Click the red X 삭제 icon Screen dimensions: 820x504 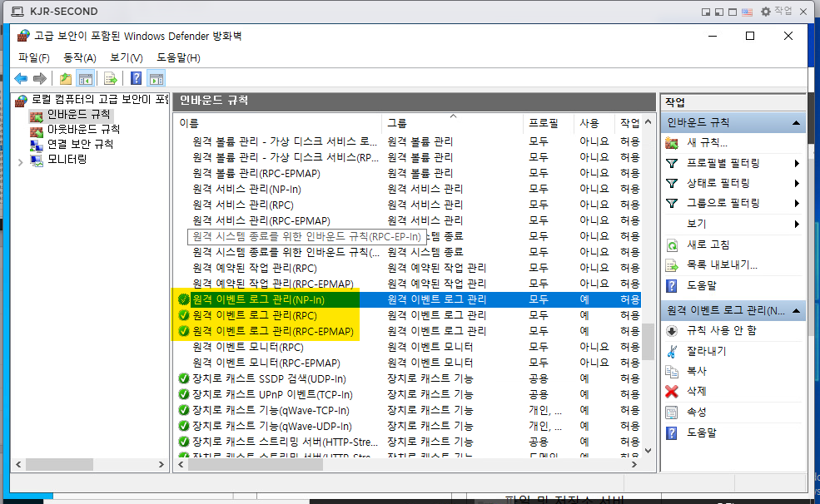672,391
